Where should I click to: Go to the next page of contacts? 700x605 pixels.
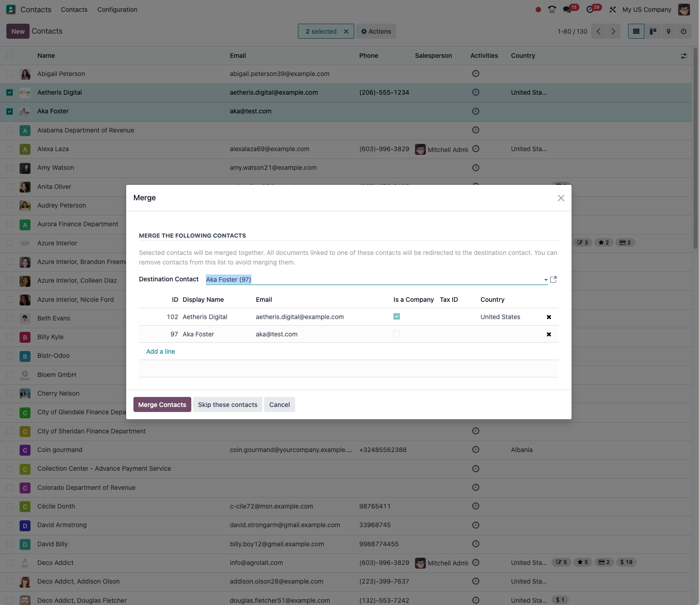coord(613,31)
